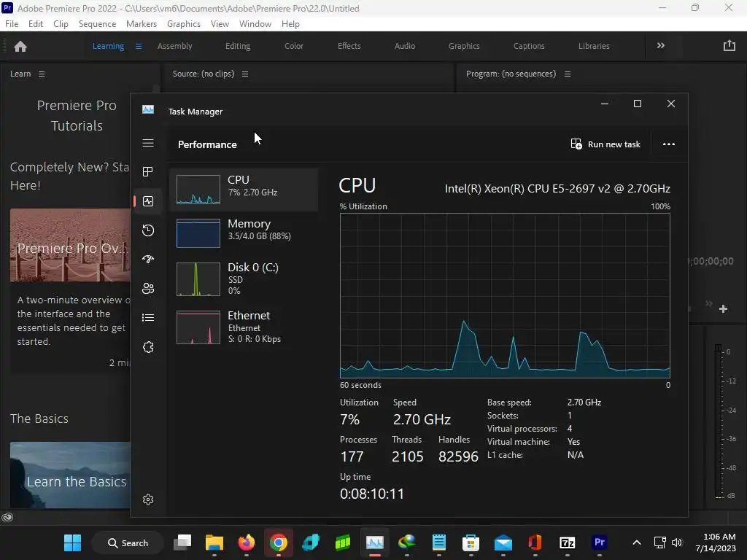Open Learn the Basics tutorial thumbnail
Image resolution: width=747 pixels, height=560 pixels.
[x=70, y=475]
